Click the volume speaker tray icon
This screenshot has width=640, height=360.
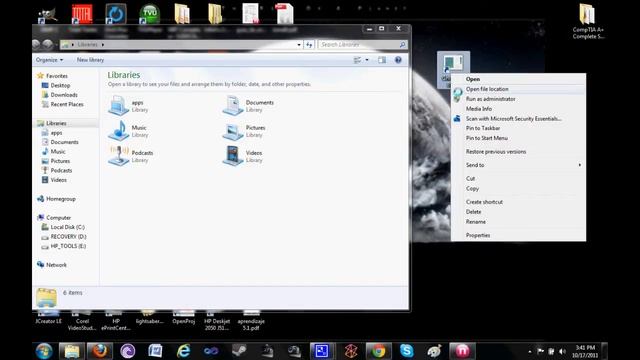(562, 351)
